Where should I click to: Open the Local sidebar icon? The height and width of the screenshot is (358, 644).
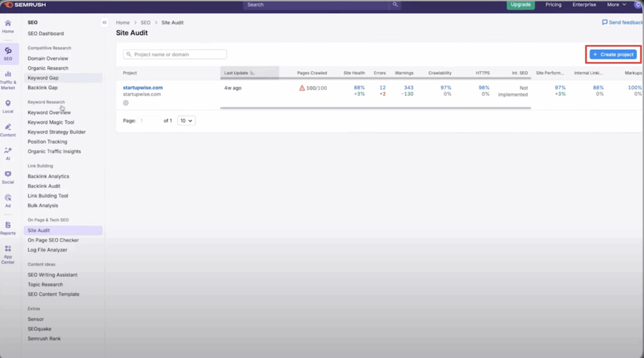click(8, 106)
